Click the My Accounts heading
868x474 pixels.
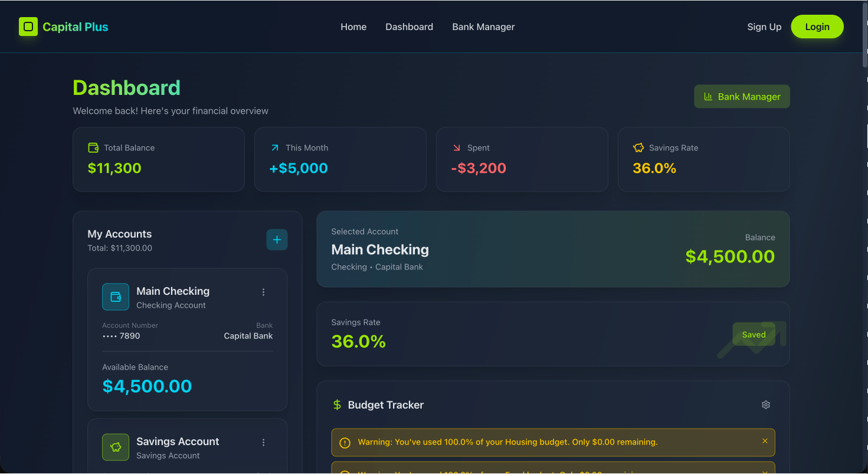119,234
